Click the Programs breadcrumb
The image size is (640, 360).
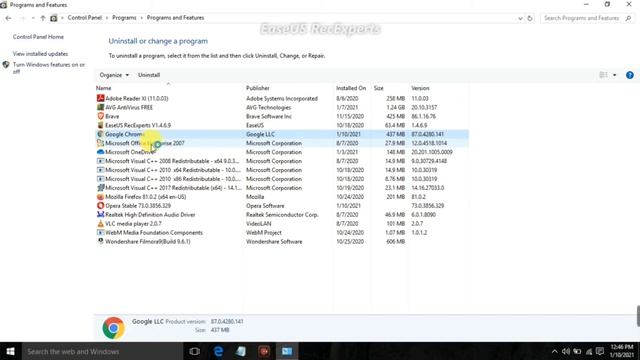click(x=124, y=18)
